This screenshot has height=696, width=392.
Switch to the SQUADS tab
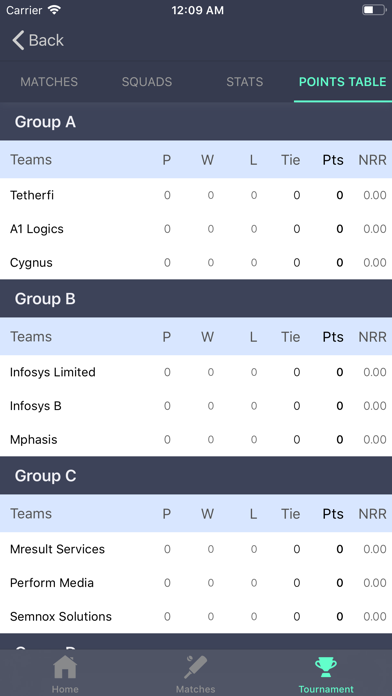coord(147,82)
